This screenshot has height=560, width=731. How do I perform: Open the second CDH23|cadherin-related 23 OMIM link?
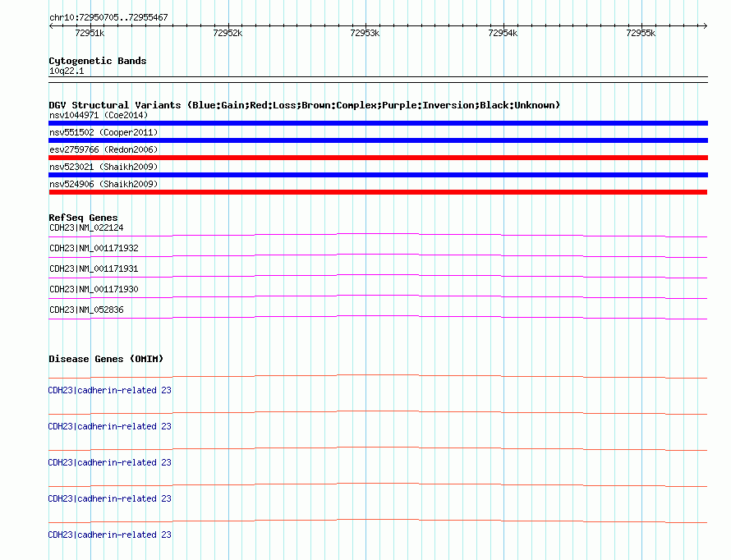(x=109, y=426)
